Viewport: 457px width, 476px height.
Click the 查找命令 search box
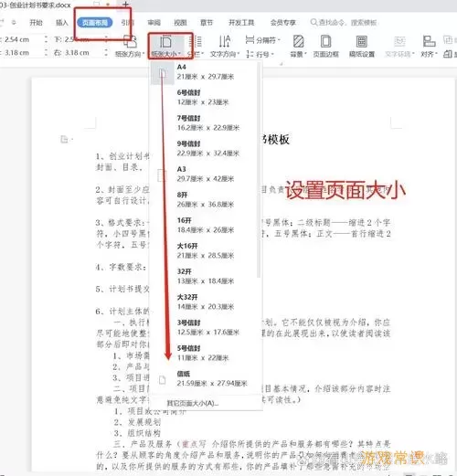(x=344, y=23)
